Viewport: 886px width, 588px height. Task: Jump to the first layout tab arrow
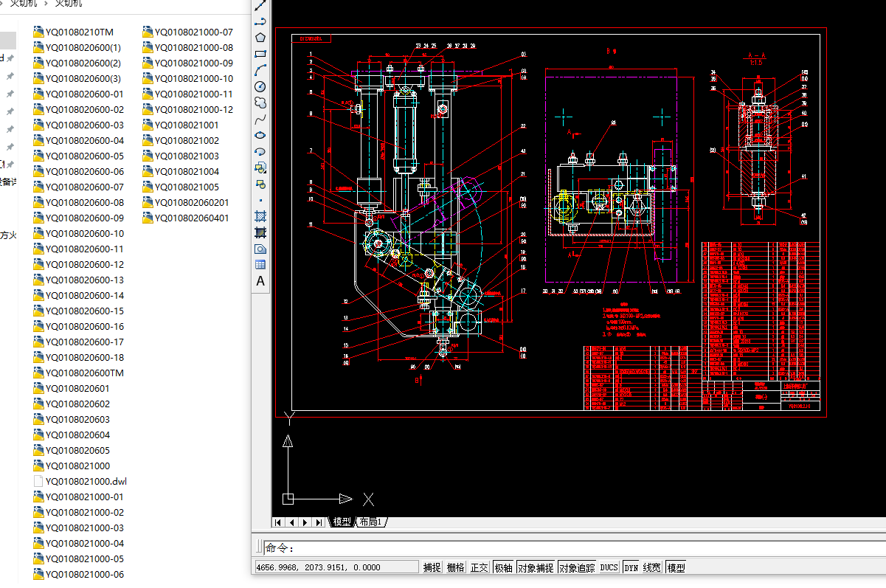(279, 522)
